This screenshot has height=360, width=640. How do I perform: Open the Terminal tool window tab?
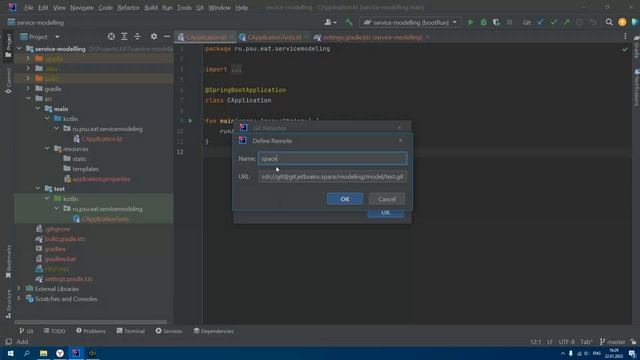point(131,331)
